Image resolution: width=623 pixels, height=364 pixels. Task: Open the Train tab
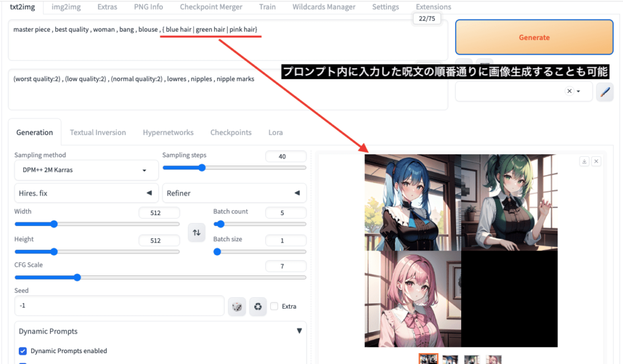click(x=268, y=7)
